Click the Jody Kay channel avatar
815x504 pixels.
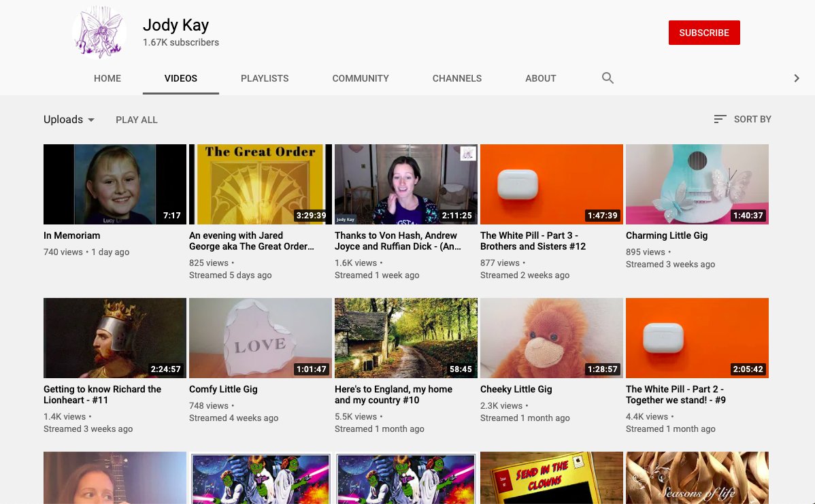coord(99,32)
